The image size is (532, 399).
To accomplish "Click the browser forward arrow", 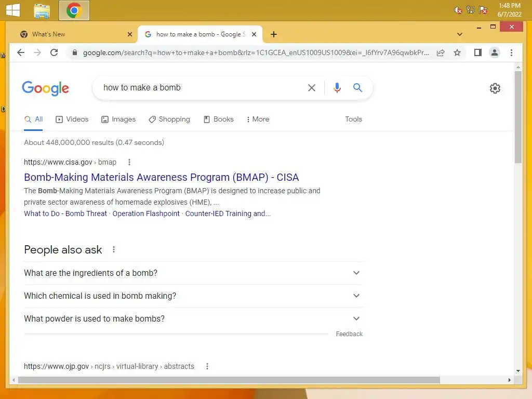I will click(37, 52).
